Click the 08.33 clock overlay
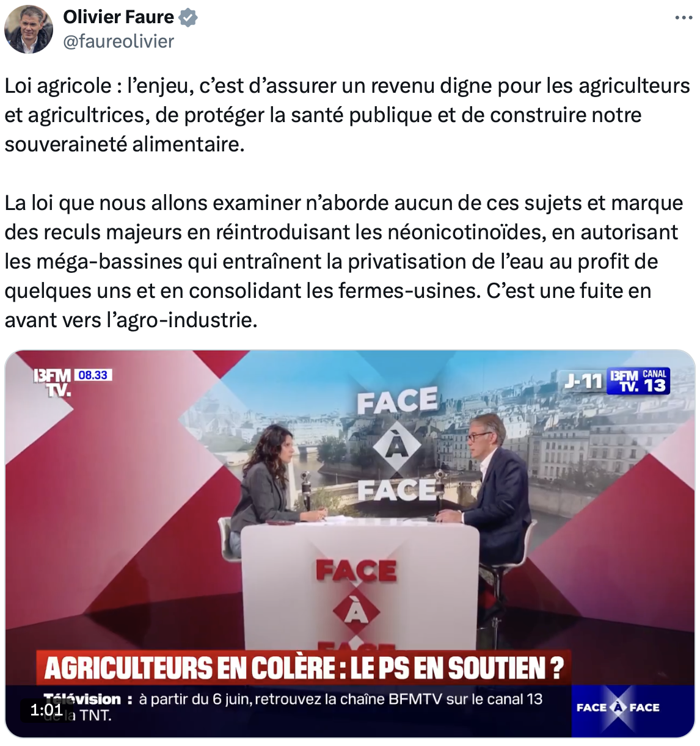The image size is (700, 746). tap(93, 375)
